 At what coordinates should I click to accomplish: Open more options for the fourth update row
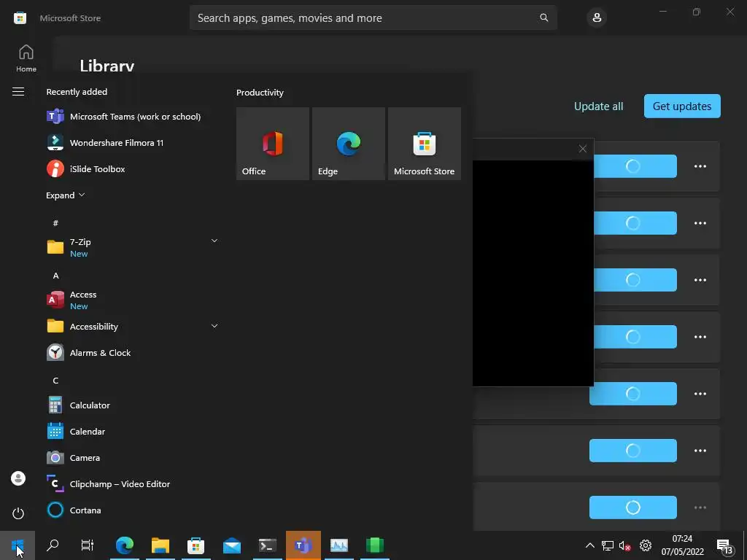tap(700, 337)
